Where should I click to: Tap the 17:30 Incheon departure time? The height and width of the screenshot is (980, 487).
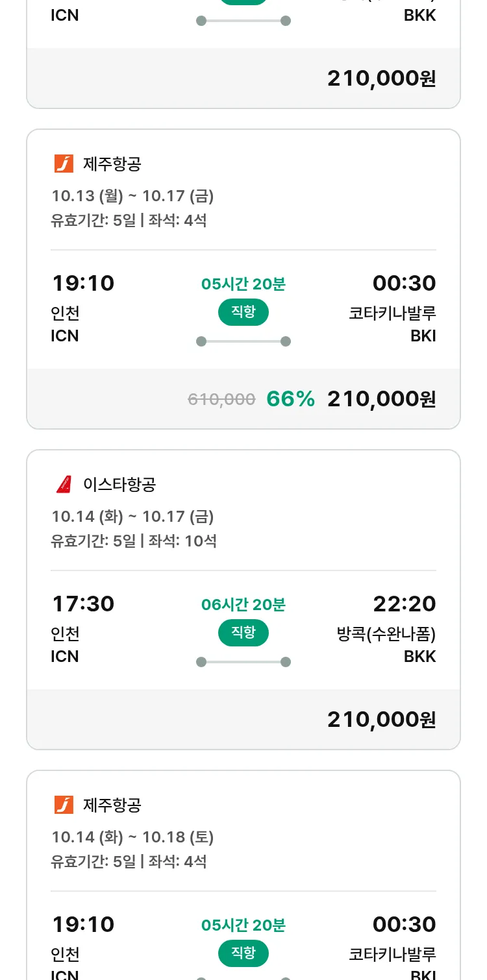click(x=83, y=604)
